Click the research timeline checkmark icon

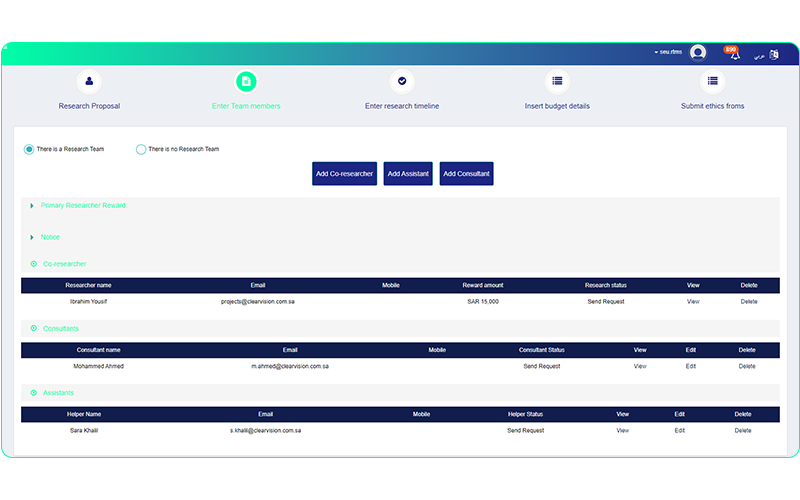[402, 81]
